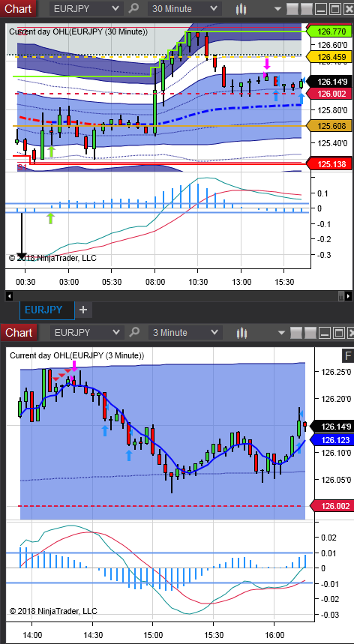Select the blue 126.123 price marker in the 3 Minute chart
This screenshot has width=354, height=644.
point(330,440)
